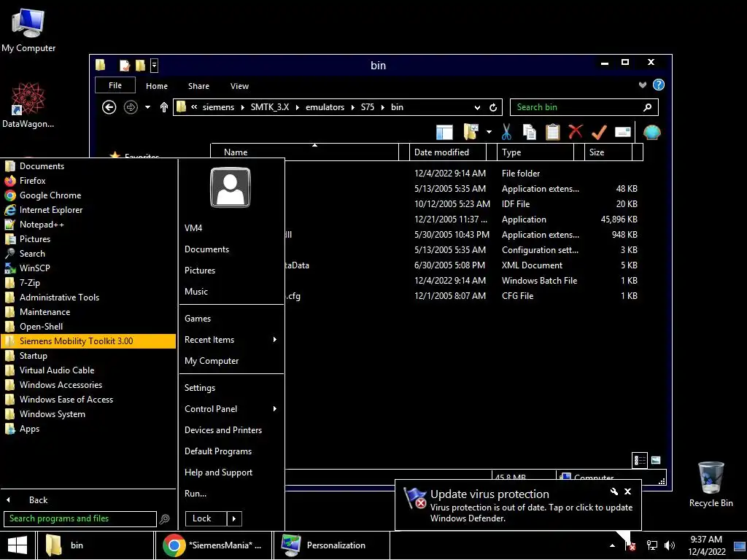Open the shutdown options arrow beside Lock
The height and width of the screenshot is (560, 747).
234,518
